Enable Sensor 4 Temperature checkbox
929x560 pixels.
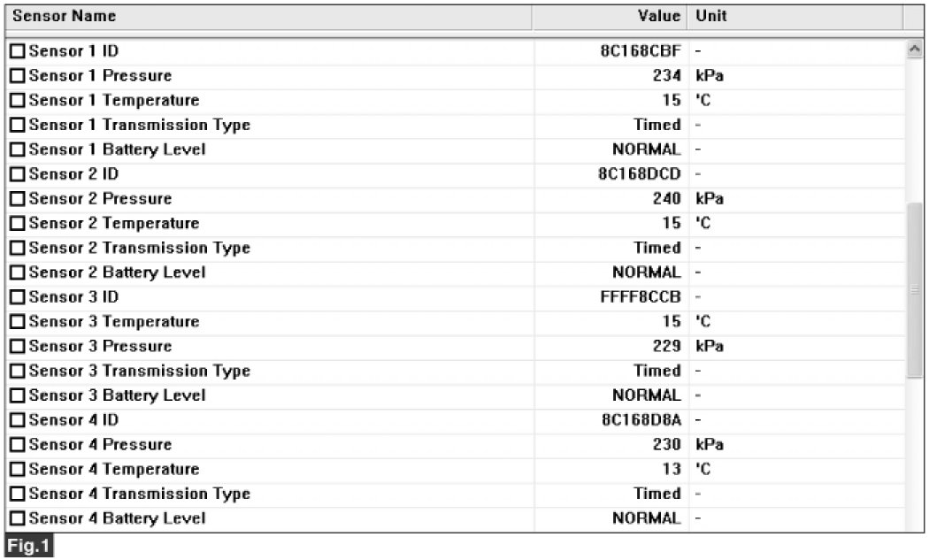18,470
